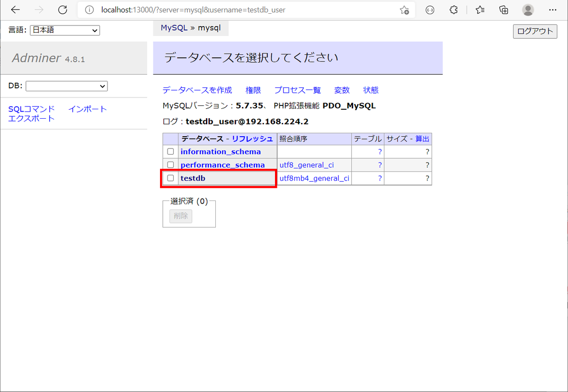Open the DB selector dropdown

66,86
